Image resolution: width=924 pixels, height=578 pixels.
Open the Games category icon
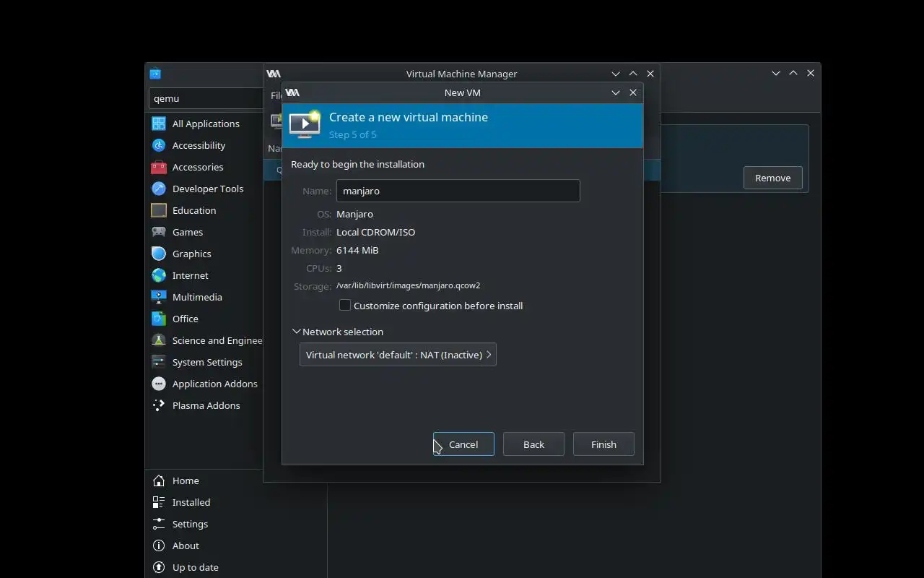(159, 232)
